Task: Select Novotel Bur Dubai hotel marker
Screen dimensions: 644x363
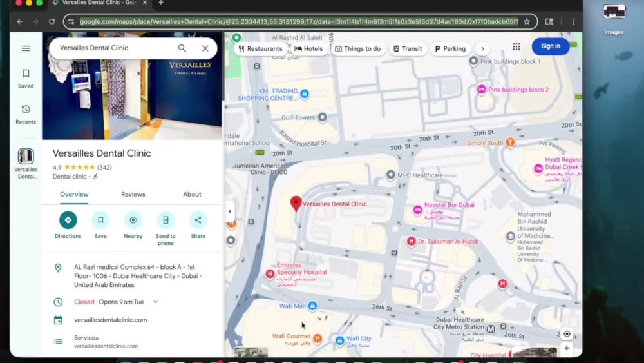Action: point(418,210)
